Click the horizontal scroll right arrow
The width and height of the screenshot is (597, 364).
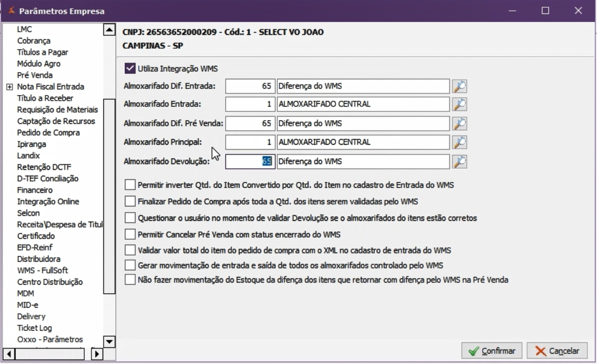point(97,354)
